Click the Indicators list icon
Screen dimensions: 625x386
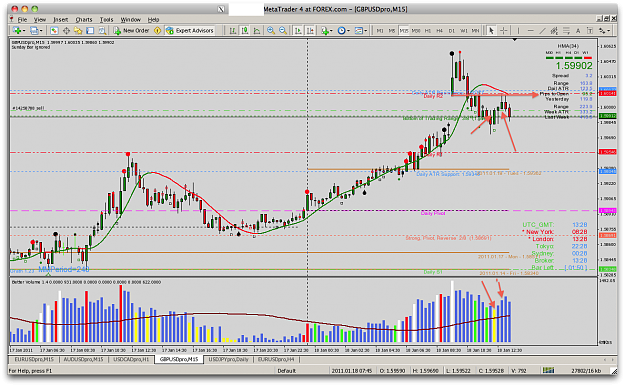(x=325, y=31)
